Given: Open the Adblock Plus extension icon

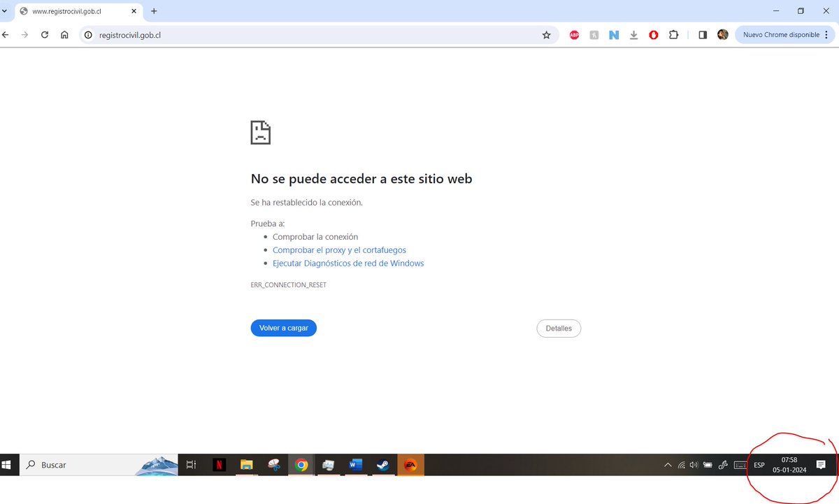Looking at the screenshot, I should tap(574, 34).
